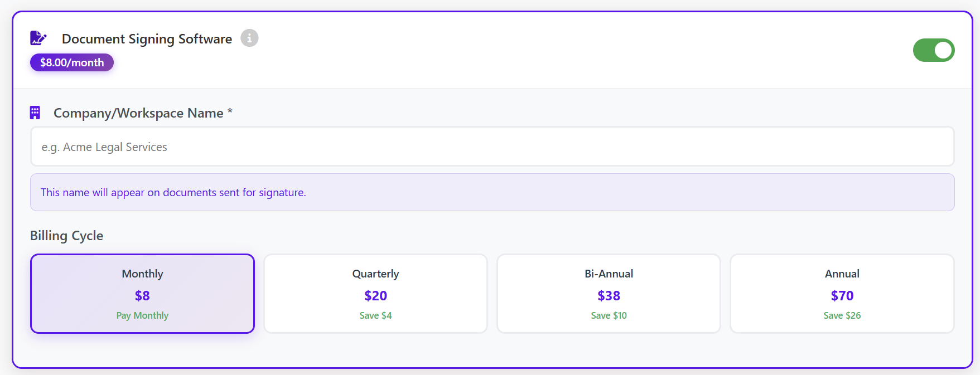
Task: Click the Pay Monthly text
Action: (x=142, y=315)
